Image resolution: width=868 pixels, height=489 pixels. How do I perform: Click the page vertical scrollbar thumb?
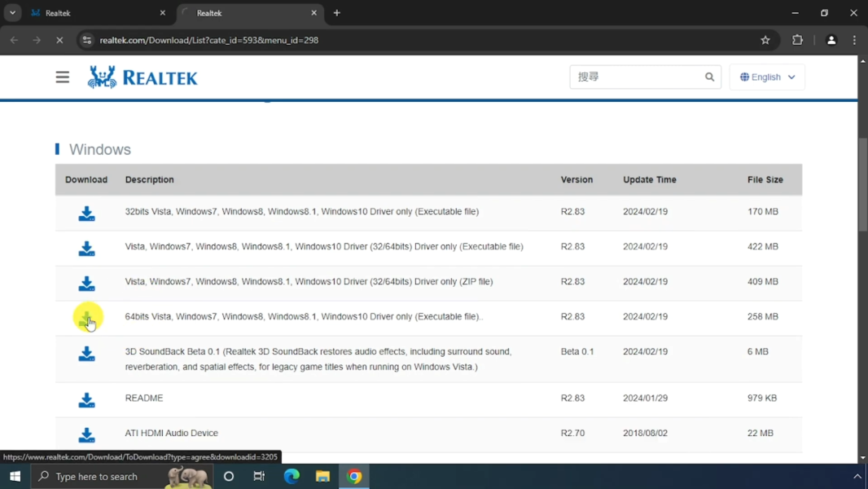[x=863, y=184]
